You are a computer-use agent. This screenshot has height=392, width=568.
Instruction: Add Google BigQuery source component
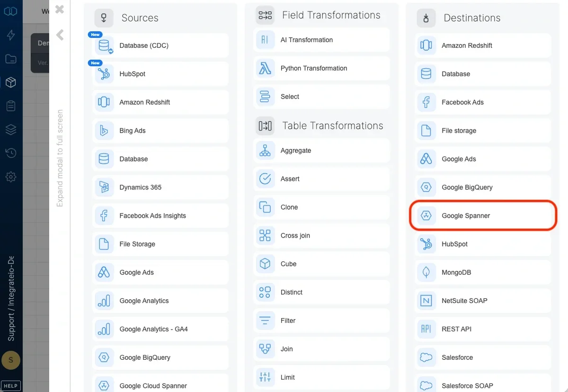[x=160, y=358]
